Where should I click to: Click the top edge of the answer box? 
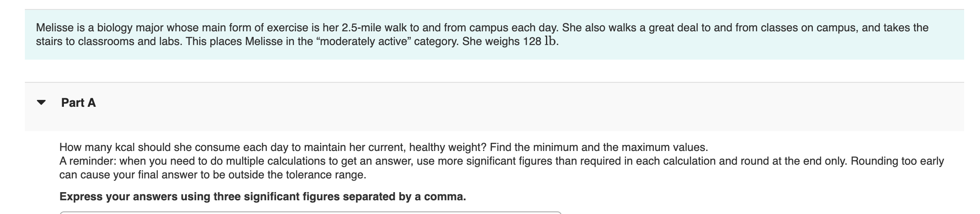310,212
